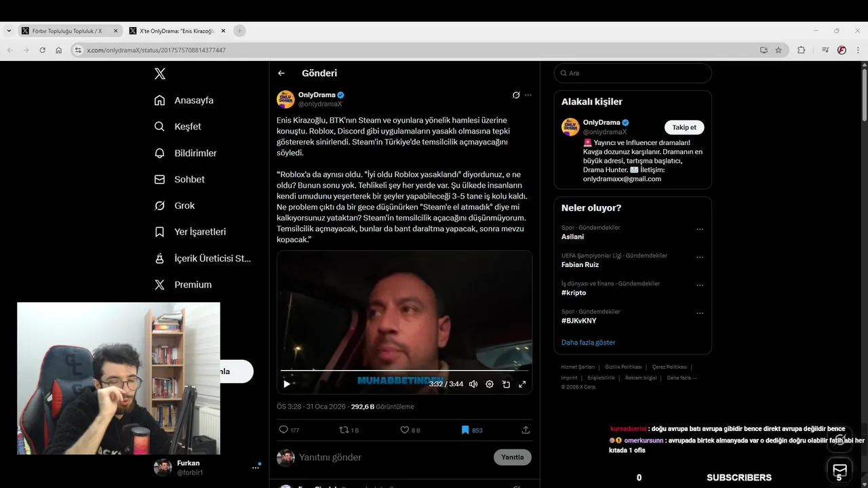Open Anasayfa home in the sidebar
The width and height of the screenshot is (868, 488).
pyautogui.click(x=184, y=100)
